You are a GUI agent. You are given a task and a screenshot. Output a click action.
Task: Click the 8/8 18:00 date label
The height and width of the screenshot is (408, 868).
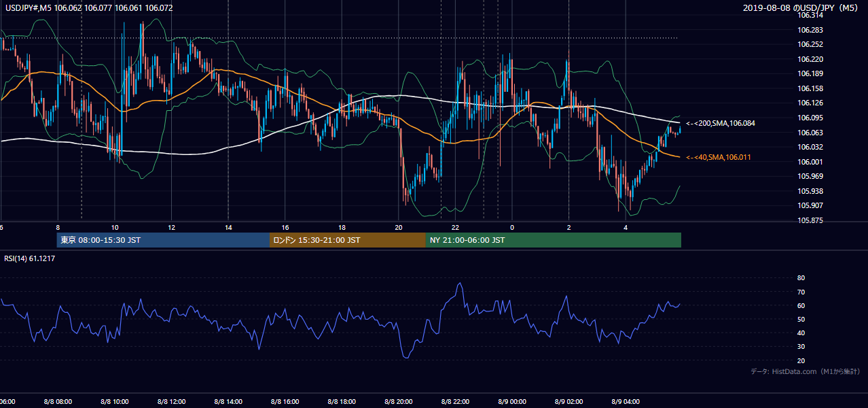pos(342,402)
